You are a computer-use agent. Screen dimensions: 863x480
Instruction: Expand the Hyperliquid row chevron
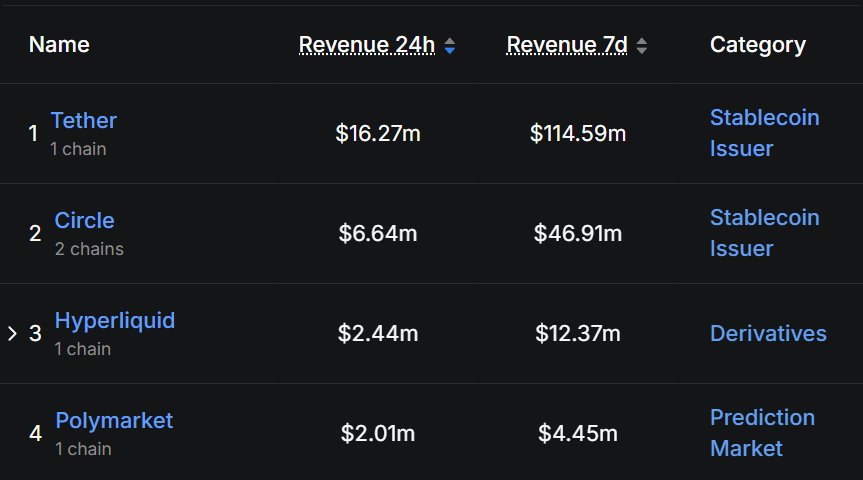pos(13,333)
